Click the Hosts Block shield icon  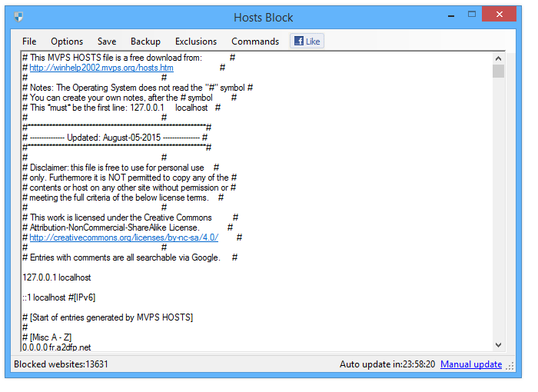[18, 17]
